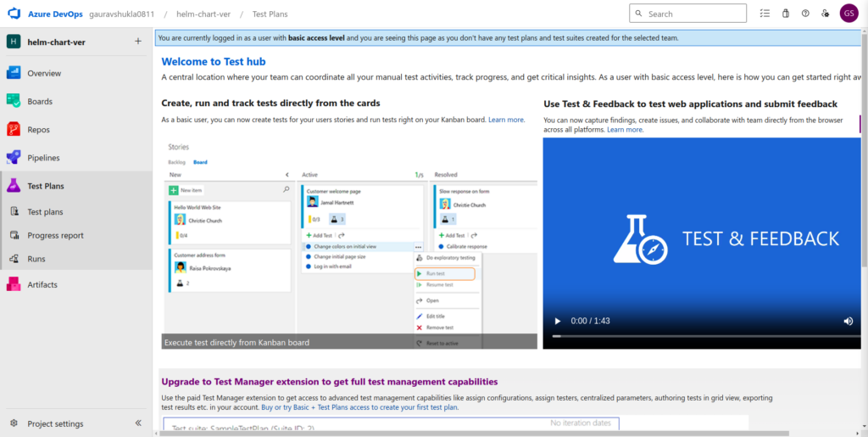Open the marketplace shopping bag icon
868x437 pixels.
785,14
